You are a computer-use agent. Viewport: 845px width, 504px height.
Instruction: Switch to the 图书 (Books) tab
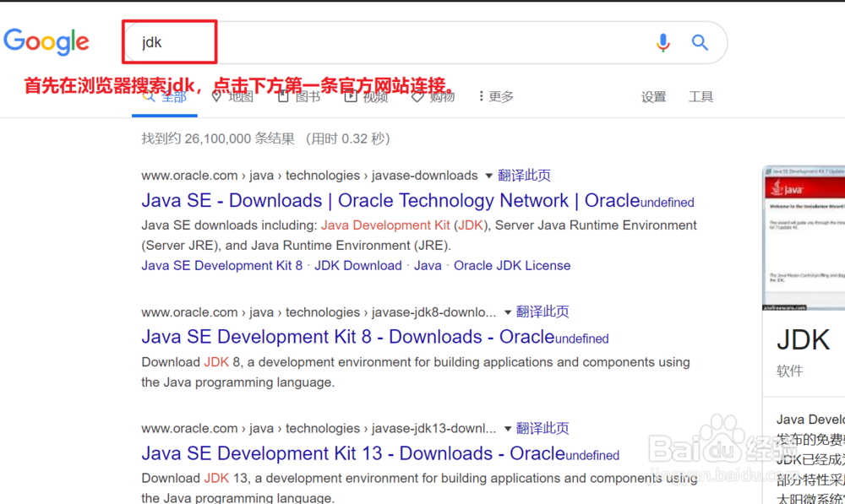point(299,97)
